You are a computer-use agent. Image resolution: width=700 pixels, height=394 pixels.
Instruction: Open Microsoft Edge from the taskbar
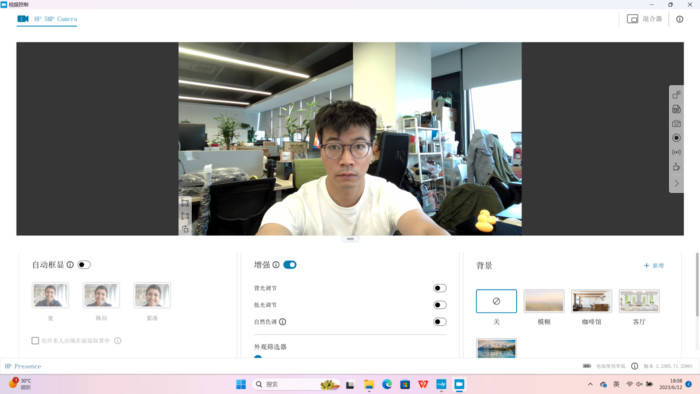pos(387,384)
